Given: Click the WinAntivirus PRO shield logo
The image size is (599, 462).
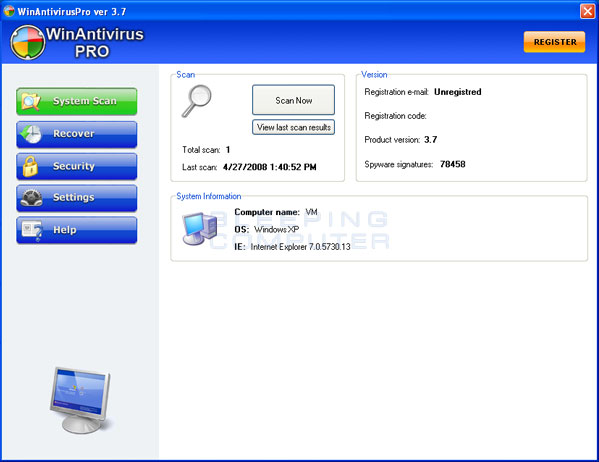Looking at the screenshot, I should (x=28, y=42).
